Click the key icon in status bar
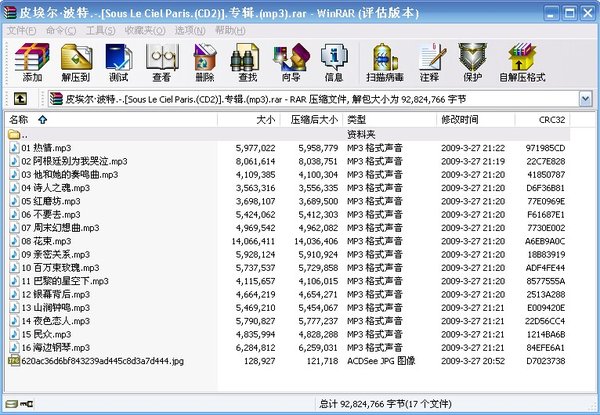 coord(27,404)
